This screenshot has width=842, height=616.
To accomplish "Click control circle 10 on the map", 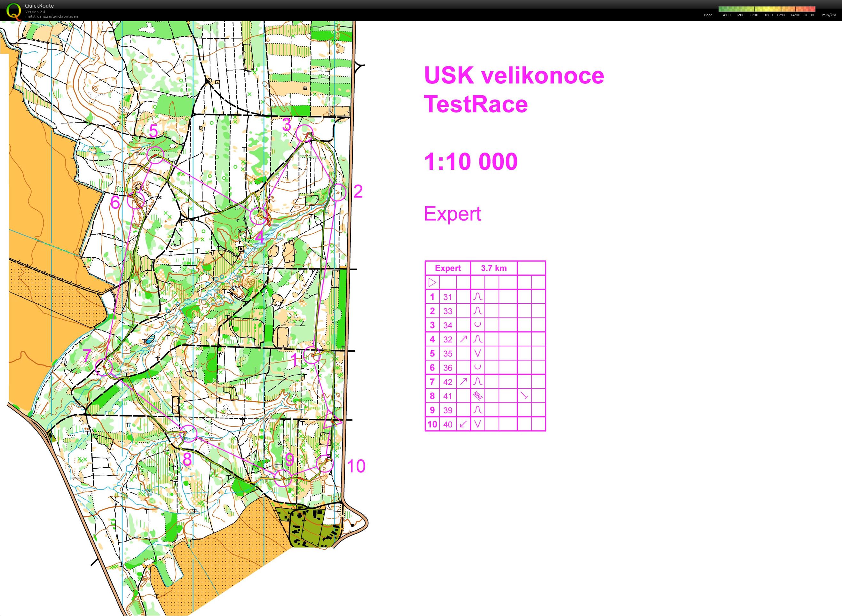I will tap(325, 464).
